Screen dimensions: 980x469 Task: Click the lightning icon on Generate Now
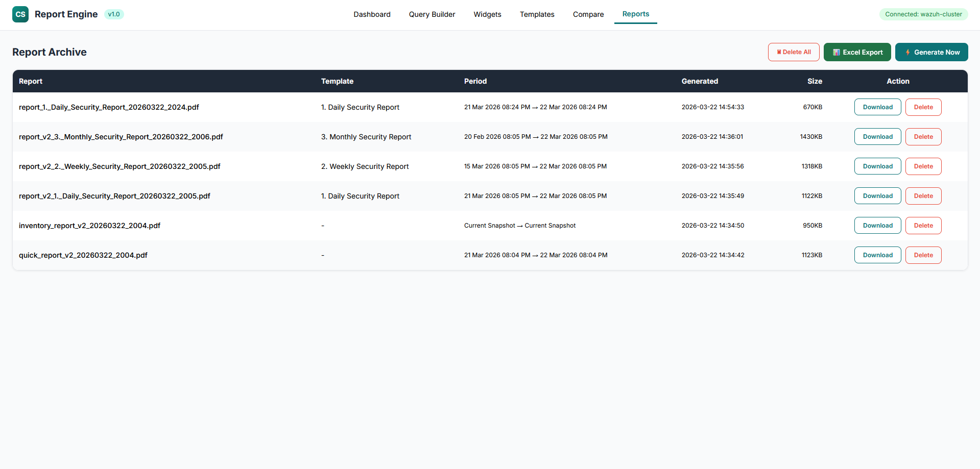pyautogui.click(x=909, y=52)
